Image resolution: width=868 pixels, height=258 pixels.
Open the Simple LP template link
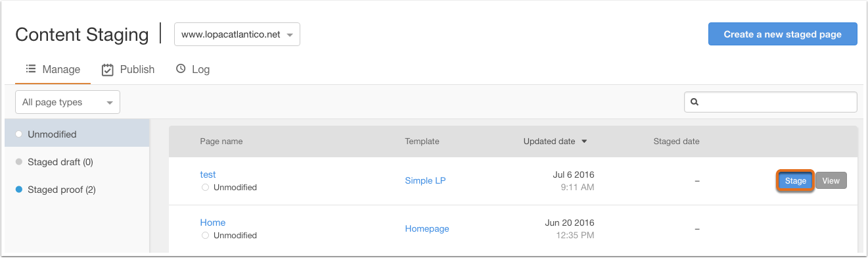click(x=425, y=180)
